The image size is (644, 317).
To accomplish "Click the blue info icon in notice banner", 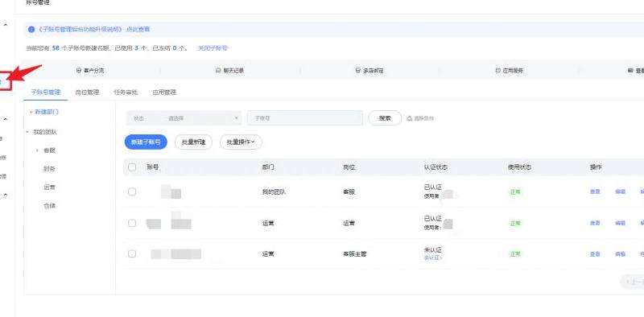I will (x=31, y=30).
